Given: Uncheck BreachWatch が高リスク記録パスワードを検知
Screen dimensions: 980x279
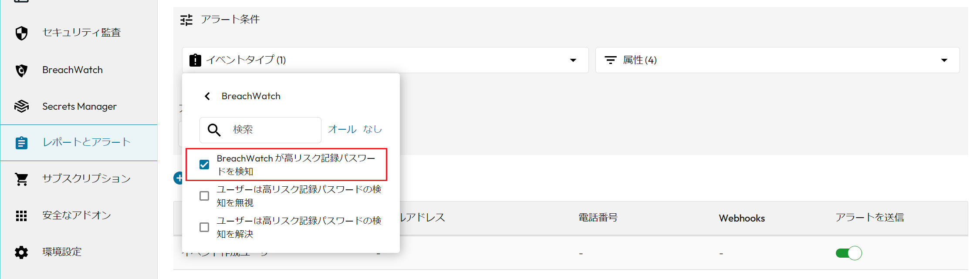Looking at the screenshot, I should 204,165.
